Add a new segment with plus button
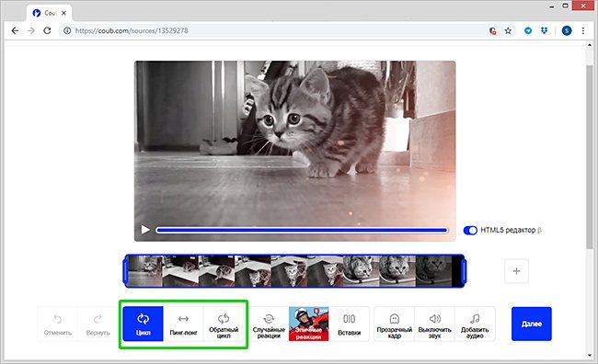The width and height of the screenshot is (598, 364). tap(516, 271)
